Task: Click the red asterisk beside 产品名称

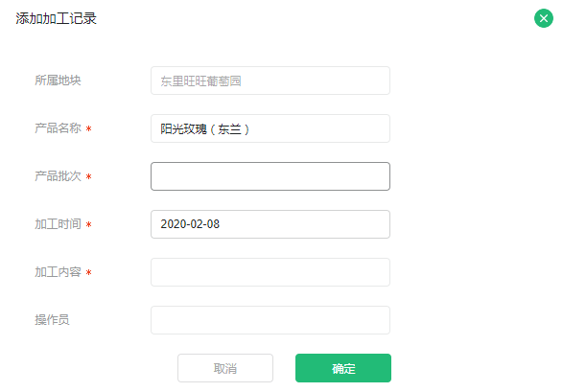Action: point(88,128)
